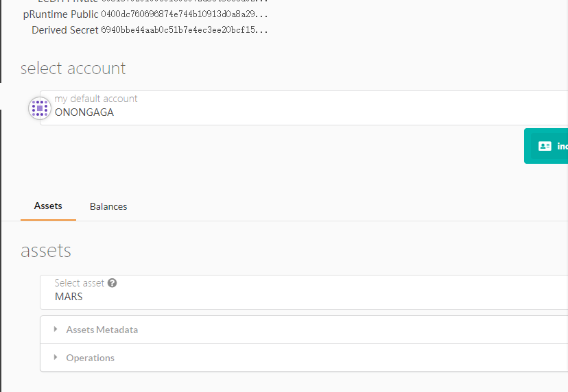Image resolution: width=568 pixels, height=392 pixels.
Task: Click the Derived Secret label
Action: point(65,30)
